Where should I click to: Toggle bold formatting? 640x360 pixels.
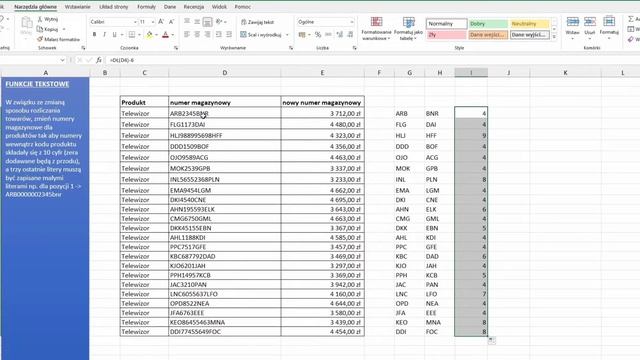tap(94, 35)
